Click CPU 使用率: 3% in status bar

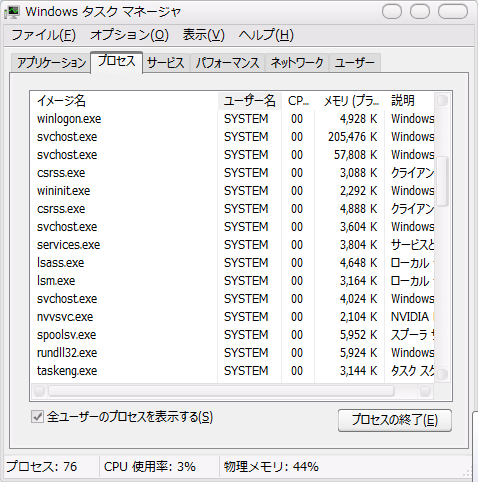point(150,467)
